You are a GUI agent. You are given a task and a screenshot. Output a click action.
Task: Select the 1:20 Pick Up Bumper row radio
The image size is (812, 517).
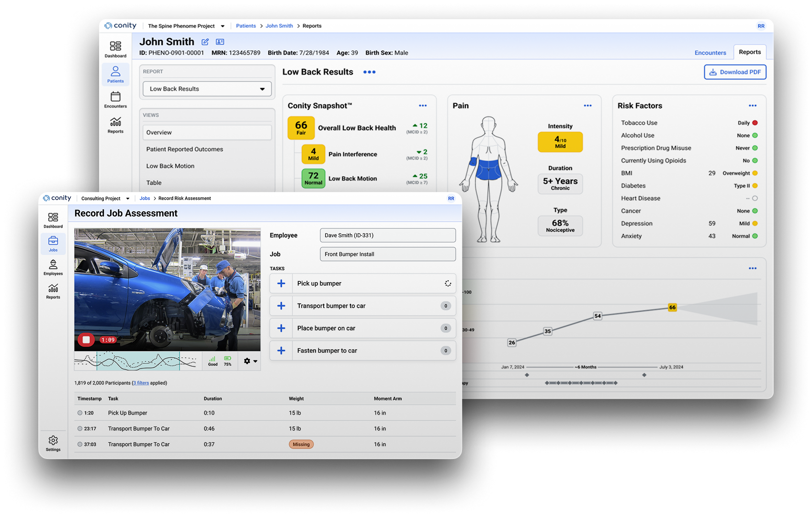(x=80, y=413)
